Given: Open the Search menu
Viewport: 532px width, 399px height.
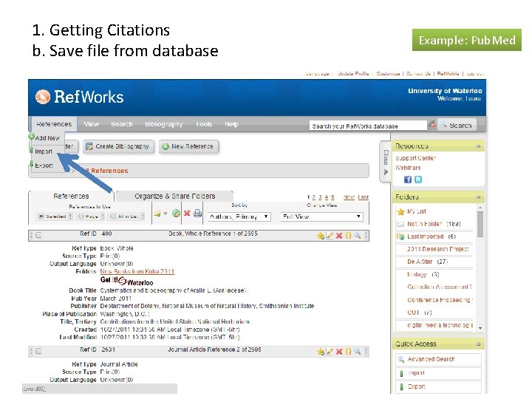Looking at the screenshot, I should point(122,124).
